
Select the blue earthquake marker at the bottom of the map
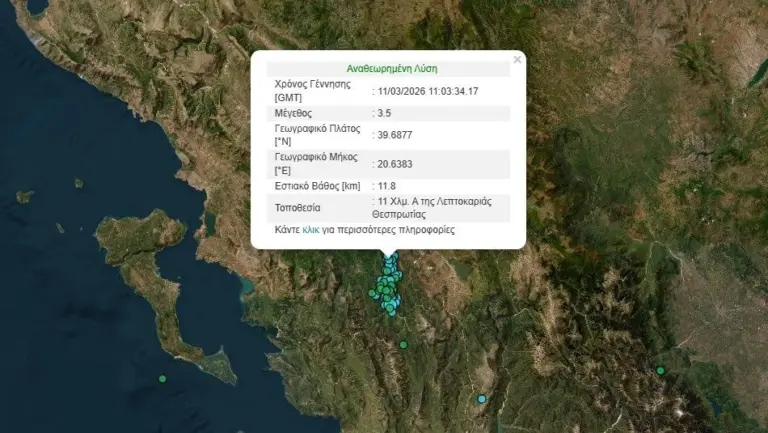482,399
